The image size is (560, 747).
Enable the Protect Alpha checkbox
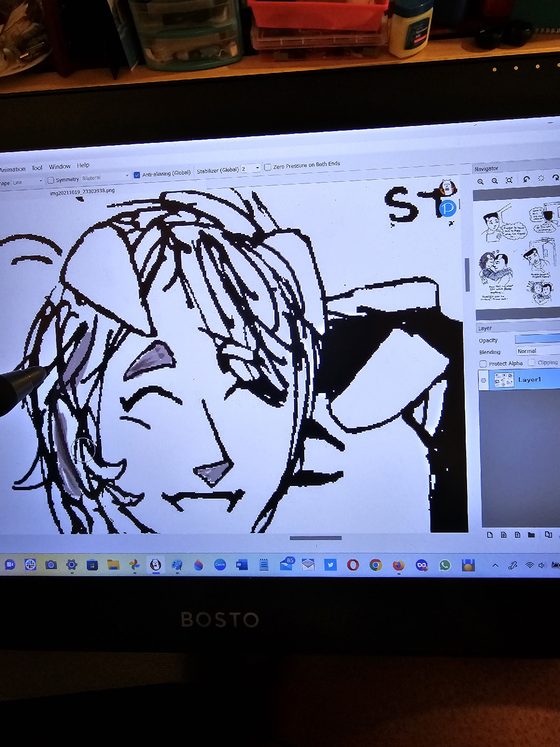click(x=483, y=364)
